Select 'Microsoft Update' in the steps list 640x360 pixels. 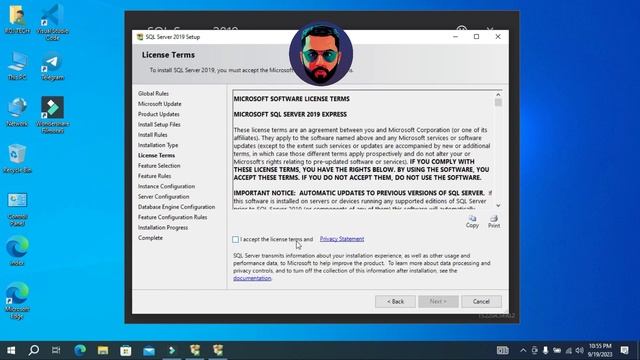160,104
